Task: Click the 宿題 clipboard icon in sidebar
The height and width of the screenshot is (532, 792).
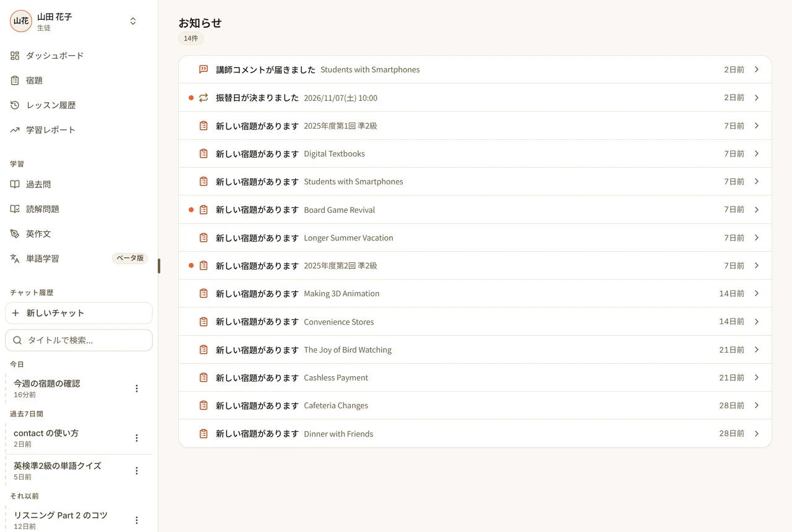Action: click(15, 80)
